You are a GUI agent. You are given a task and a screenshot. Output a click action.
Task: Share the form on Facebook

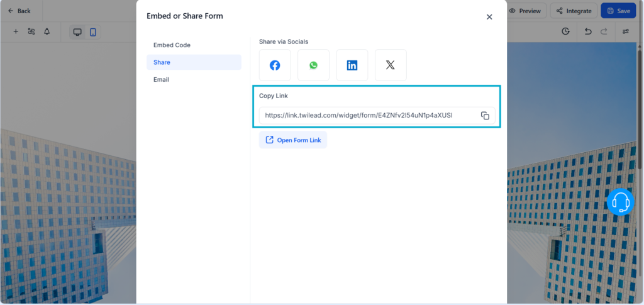coord(275,65)
